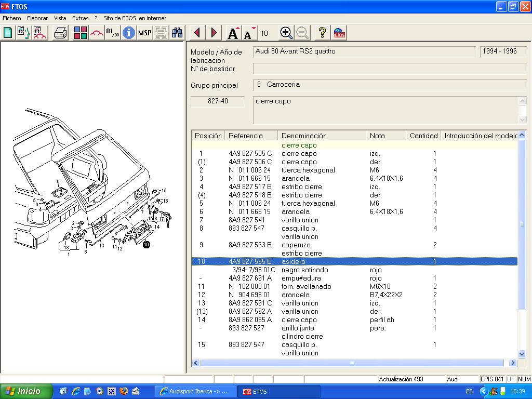Open Internet Explorer from quick launch

coord(76,391)
